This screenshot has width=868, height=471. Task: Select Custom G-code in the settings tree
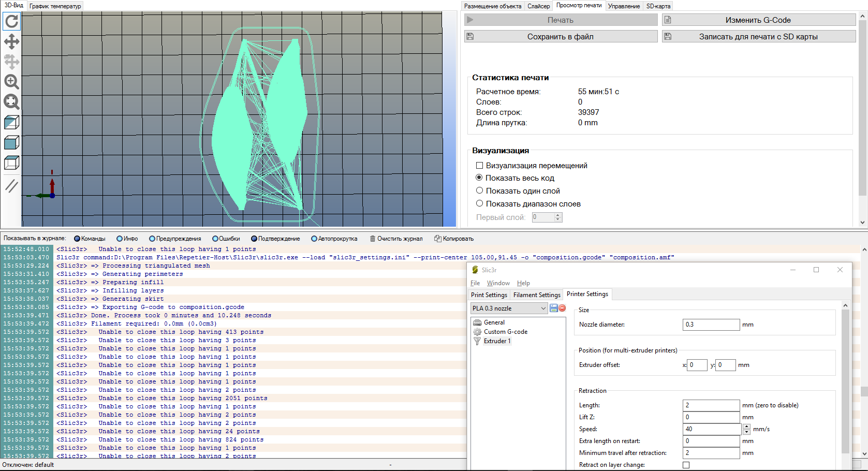click(x=505, y=332)
